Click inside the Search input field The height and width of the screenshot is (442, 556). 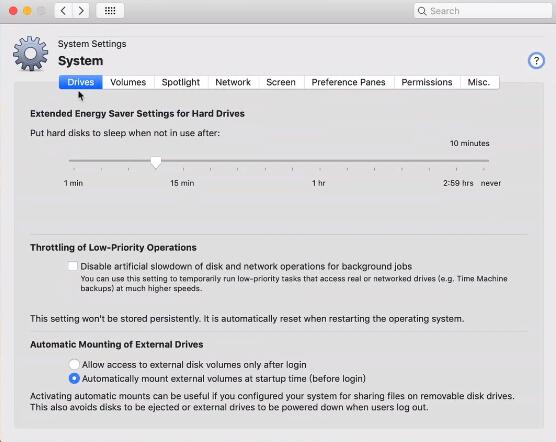coord(483,11)
